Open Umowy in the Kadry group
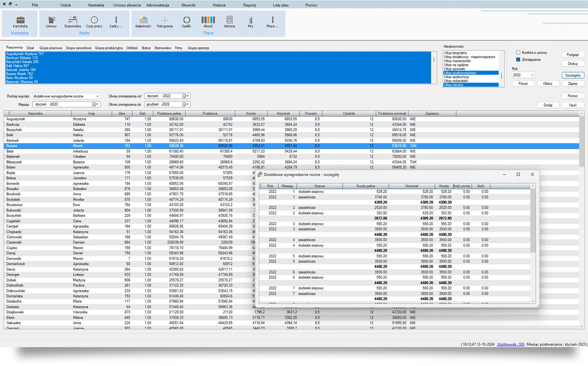The height and width of the screenshot is (366, 588). (51, 20)
